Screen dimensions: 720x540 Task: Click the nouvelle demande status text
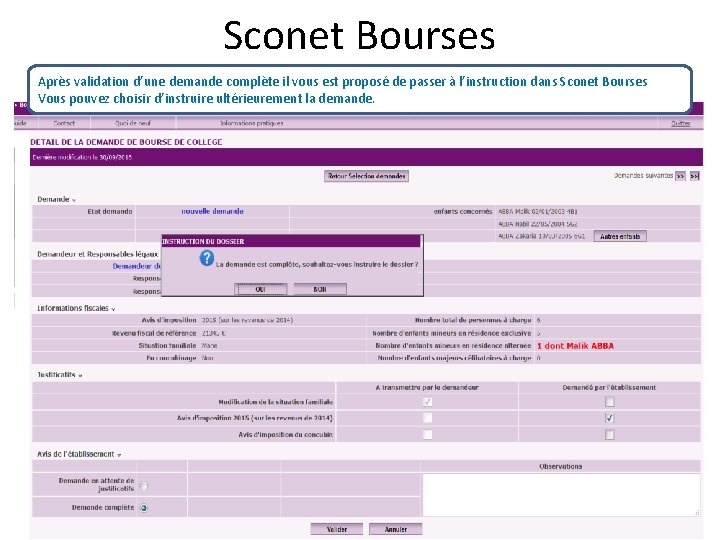tap(213, 211)
